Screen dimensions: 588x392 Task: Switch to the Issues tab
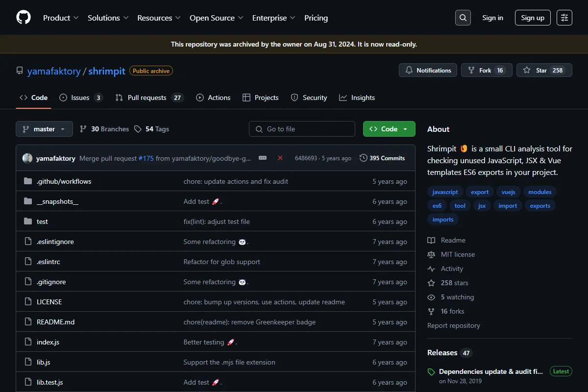[x=81, y=98]
